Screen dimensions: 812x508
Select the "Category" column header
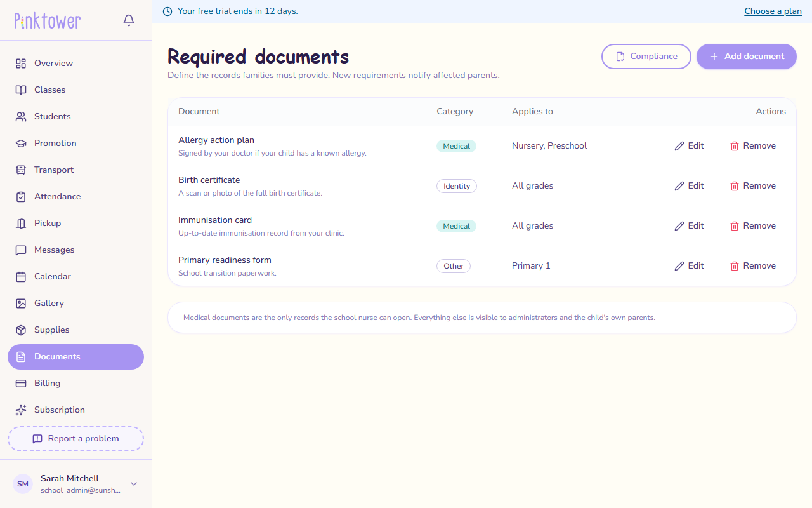(x=455, y=112)
